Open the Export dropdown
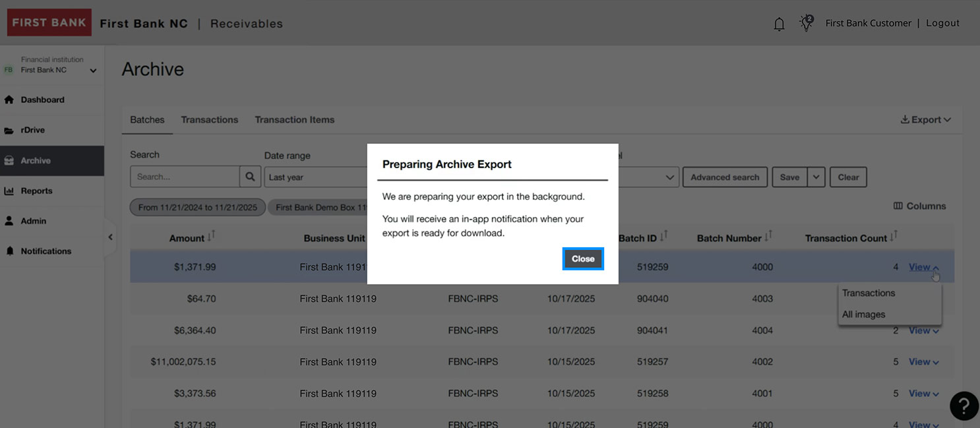 click(x=925, y=119)
